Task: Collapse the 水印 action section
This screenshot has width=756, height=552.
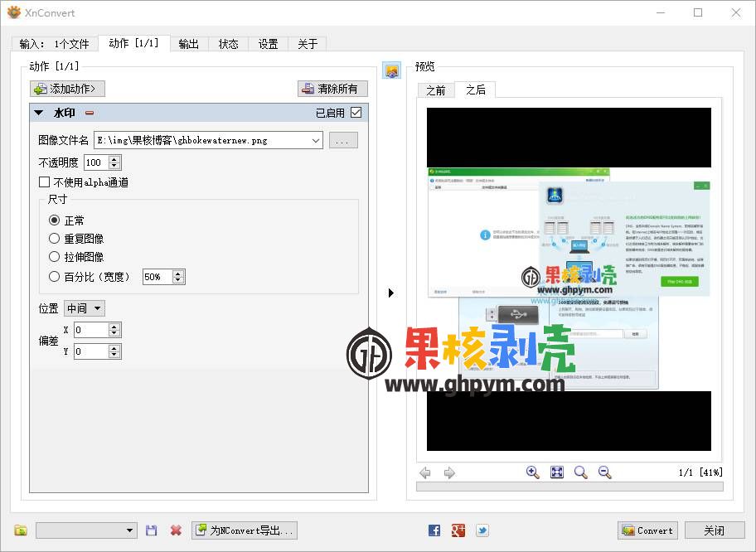Action: tap(39, 113)
